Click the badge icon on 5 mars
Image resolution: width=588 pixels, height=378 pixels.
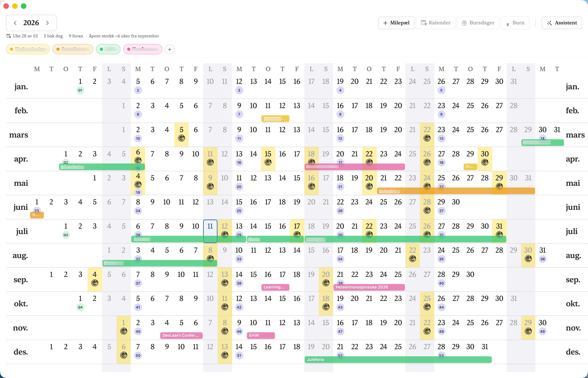182,138
